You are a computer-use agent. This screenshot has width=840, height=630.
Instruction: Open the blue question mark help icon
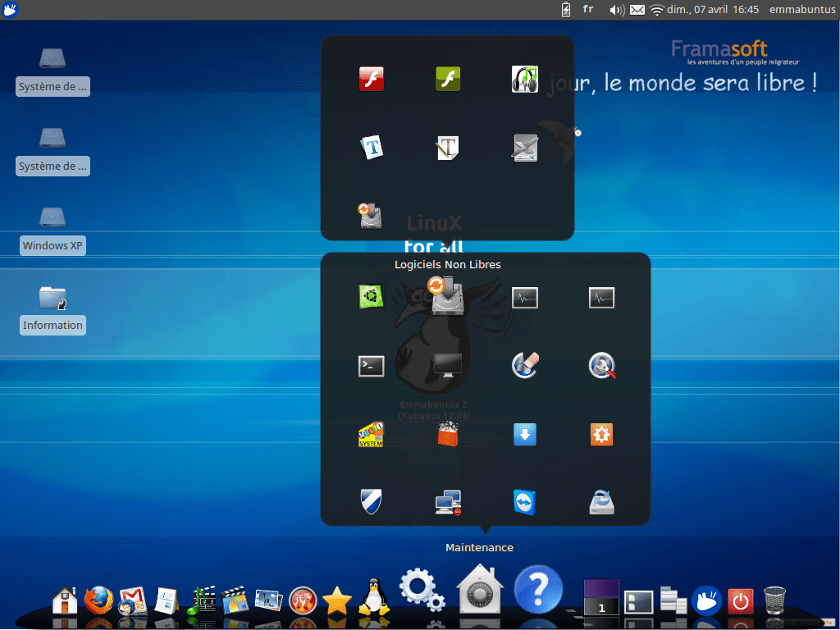pyautogui.click(x=538, y=590)
